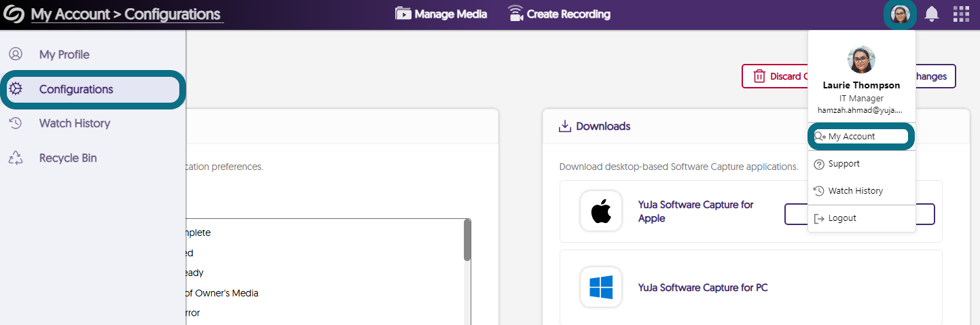
Task: Click the notification list scrollbar
Action: pos(467,240)
